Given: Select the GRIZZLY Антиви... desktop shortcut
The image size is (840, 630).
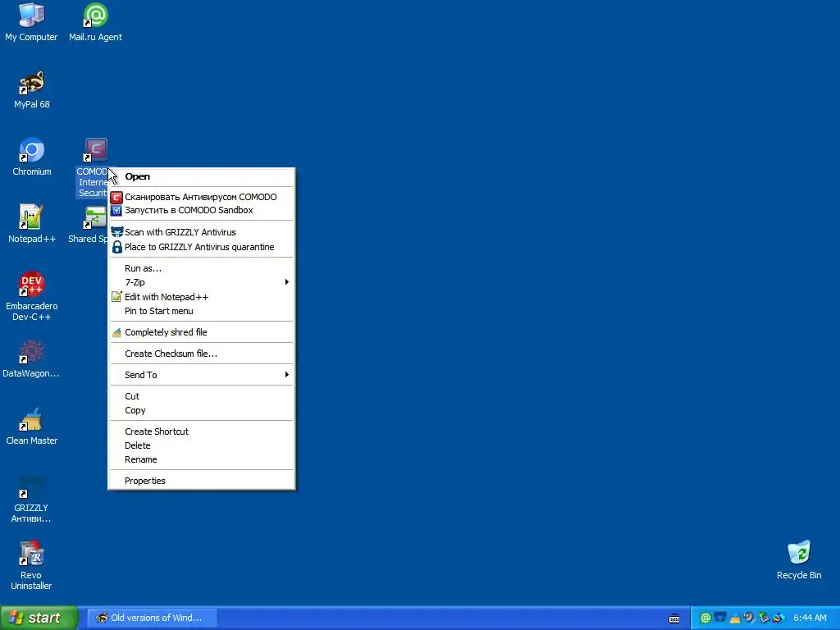Looking at the screenshot, I should tap(31, 500).
